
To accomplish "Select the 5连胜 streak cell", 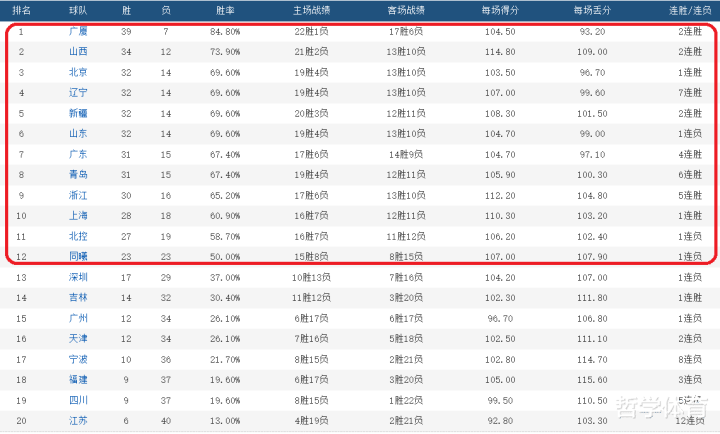I will coord(690,196).
